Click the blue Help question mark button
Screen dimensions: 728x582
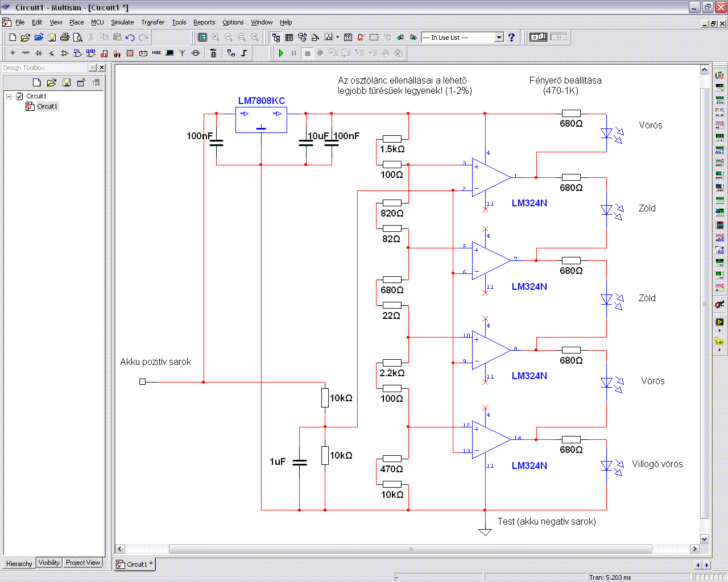pyautogui.click(x=511, y=38)
